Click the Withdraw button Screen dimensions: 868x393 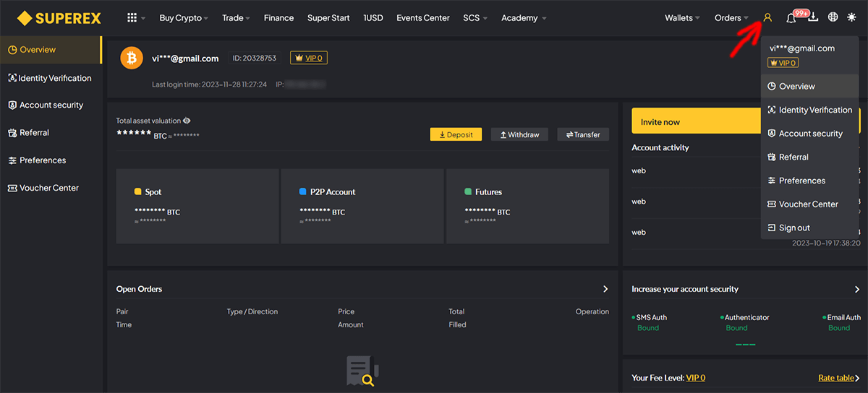click(x=519, y=134)
